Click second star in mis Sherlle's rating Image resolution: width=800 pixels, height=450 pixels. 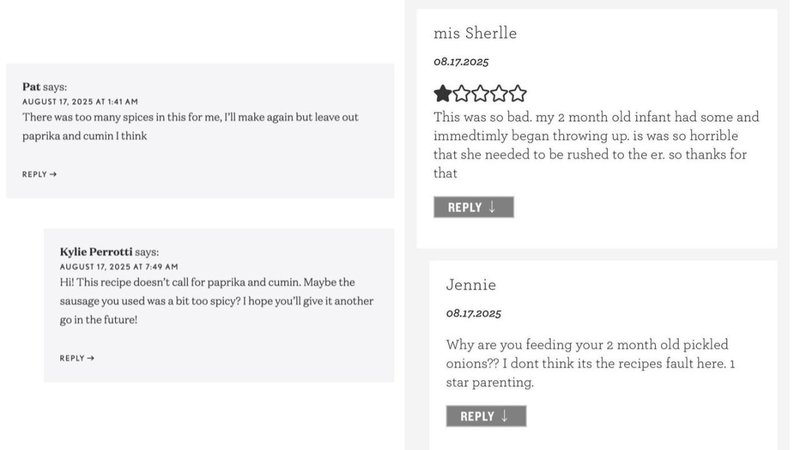click(462, 94)
